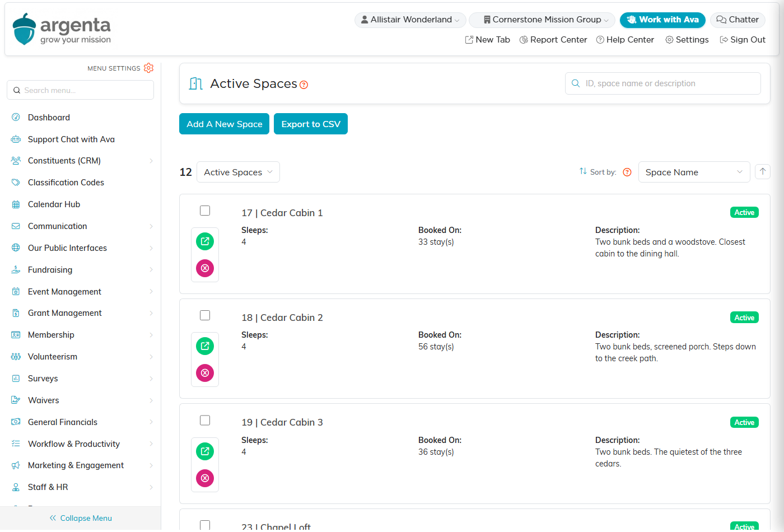Open Settings in the top bar
784x532 pixels.
[x=687, y=40]
